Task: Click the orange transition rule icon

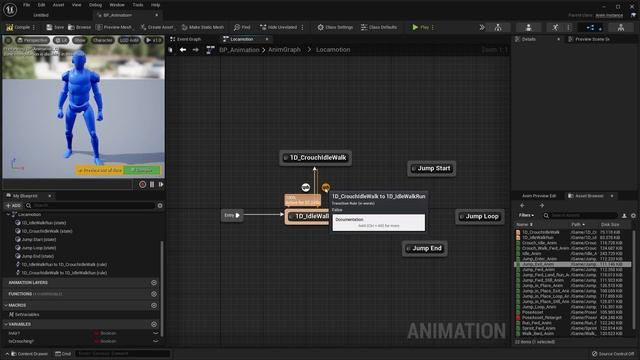Action: click(325, 187)
